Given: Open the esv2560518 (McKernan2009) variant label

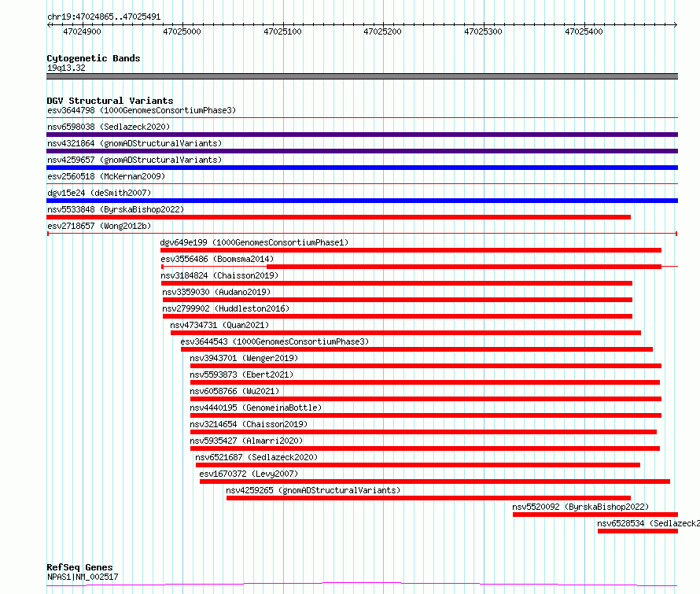Looking at the screenshot, I should [106, 176].
